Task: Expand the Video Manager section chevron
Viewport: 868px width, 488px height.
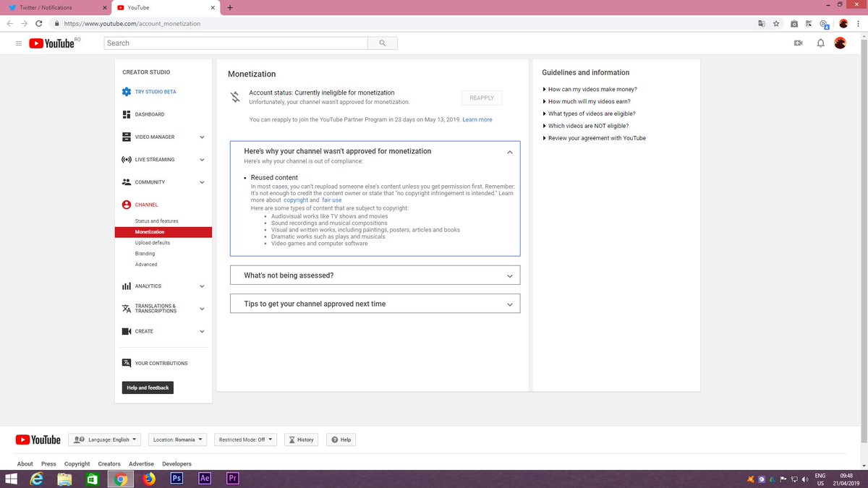Action: click(202, 137)
